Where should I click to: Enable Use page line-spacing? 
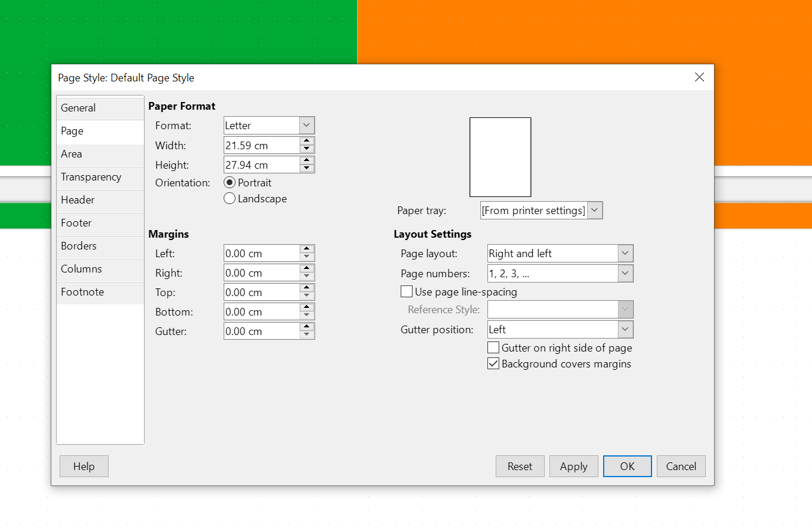407,291
